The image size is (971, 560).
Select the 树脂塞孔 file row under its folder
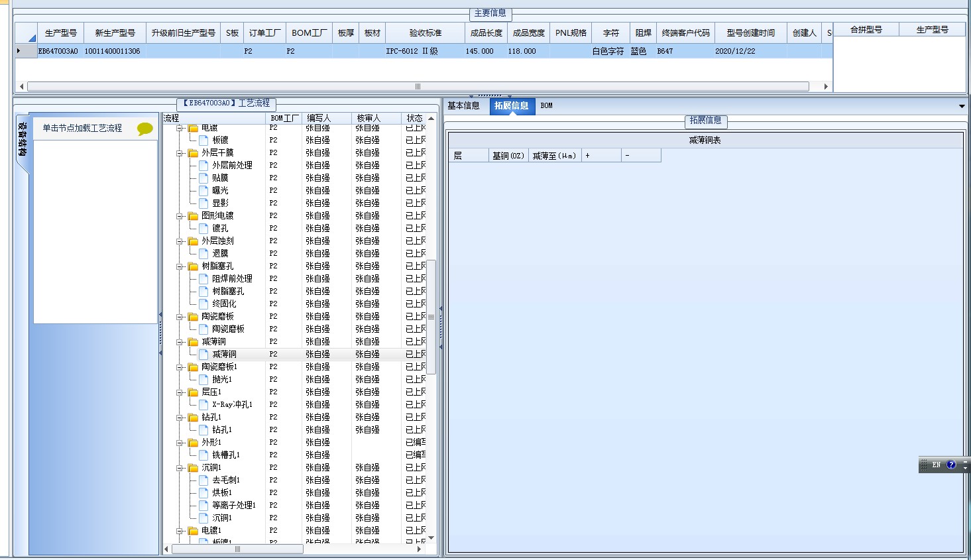click(295, 292)
